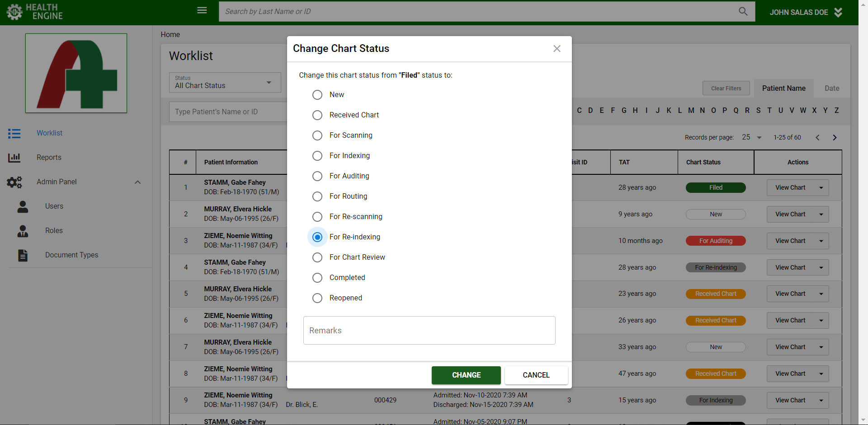
Task: Collapse the Admin Panel section
Action: (137, 182)
